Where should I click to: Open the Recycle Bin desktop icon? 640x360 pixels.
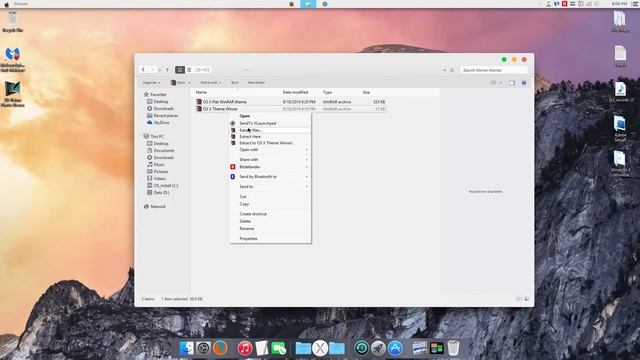[13, 21]
